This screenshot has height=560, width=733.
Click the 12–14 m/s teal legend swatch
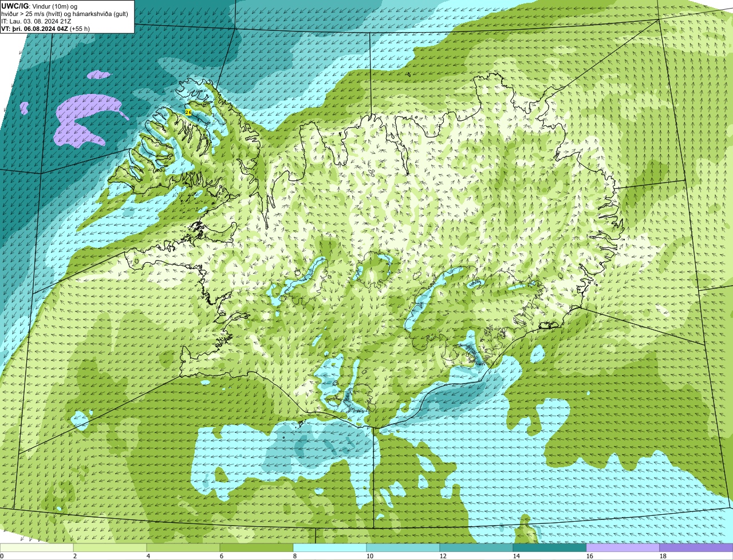(x=476, y=547)
